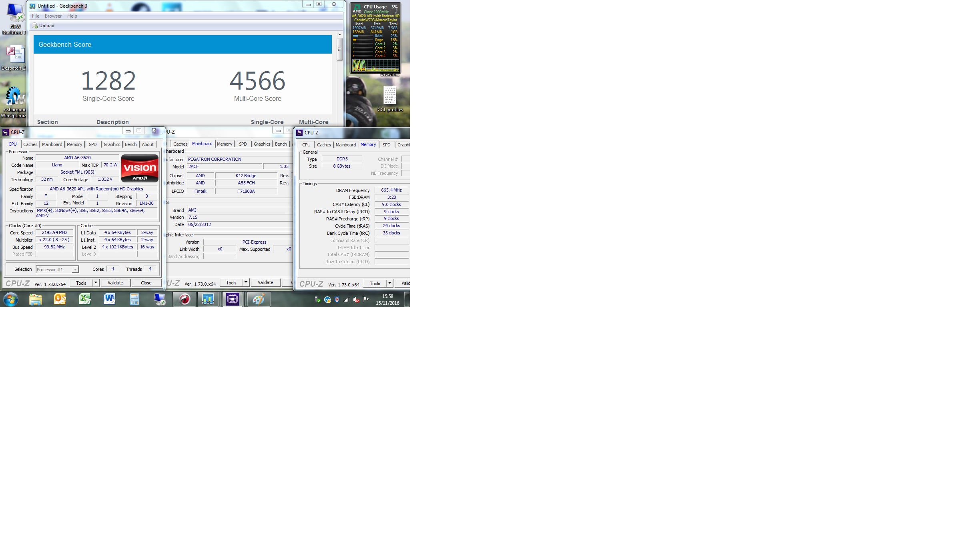975x560 pixels.
Task: Click the Geekbench vertical scrollbar thumb
Action: coord(339,49)
